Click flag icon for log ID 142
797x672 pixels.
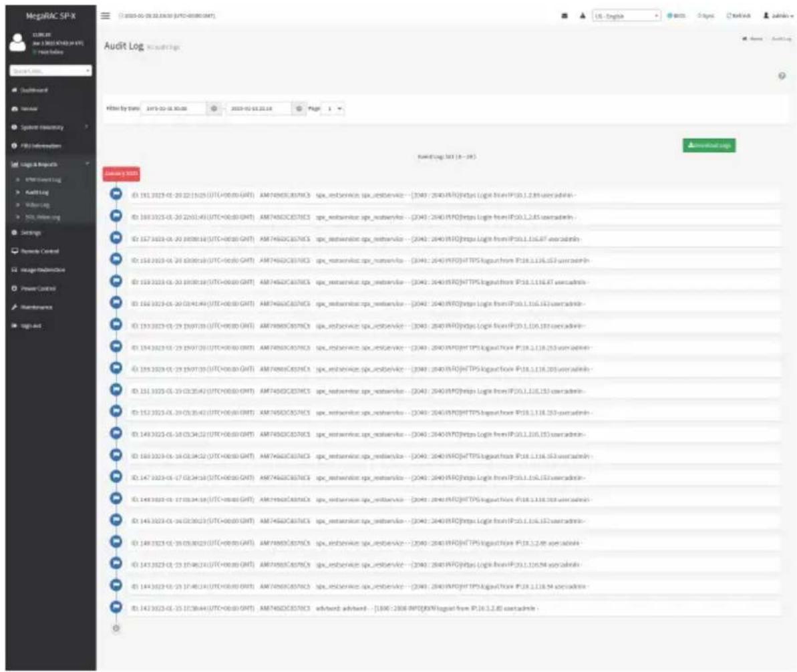click(116, 607)
